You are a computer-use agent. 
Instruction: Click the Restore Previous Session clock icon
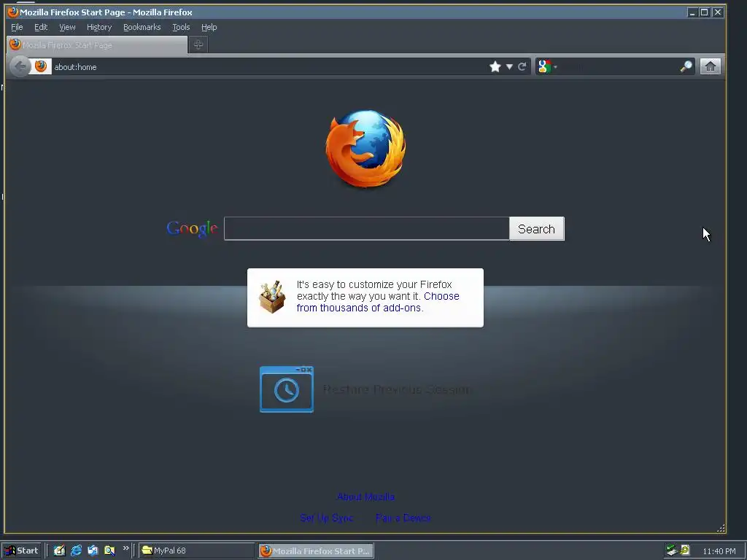coord(286,389)
